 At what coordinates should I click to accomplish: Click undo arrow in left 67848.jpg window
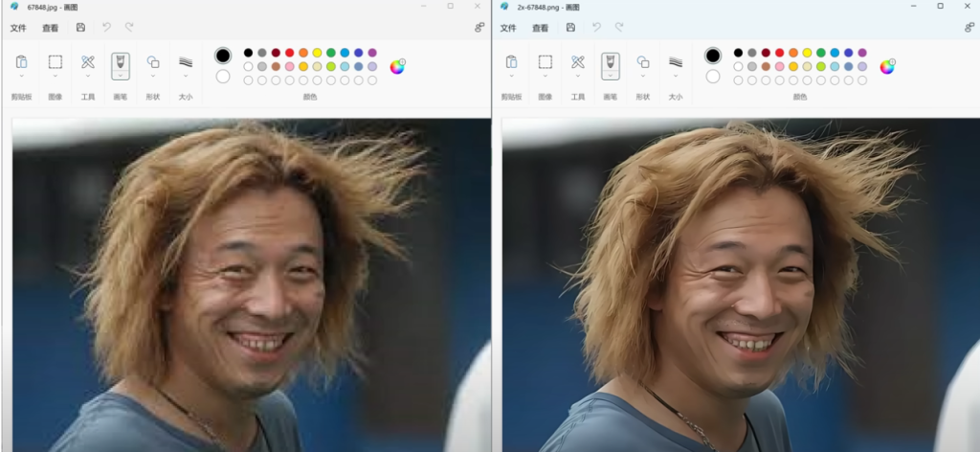pyautogui.click(x=106, y=28)
